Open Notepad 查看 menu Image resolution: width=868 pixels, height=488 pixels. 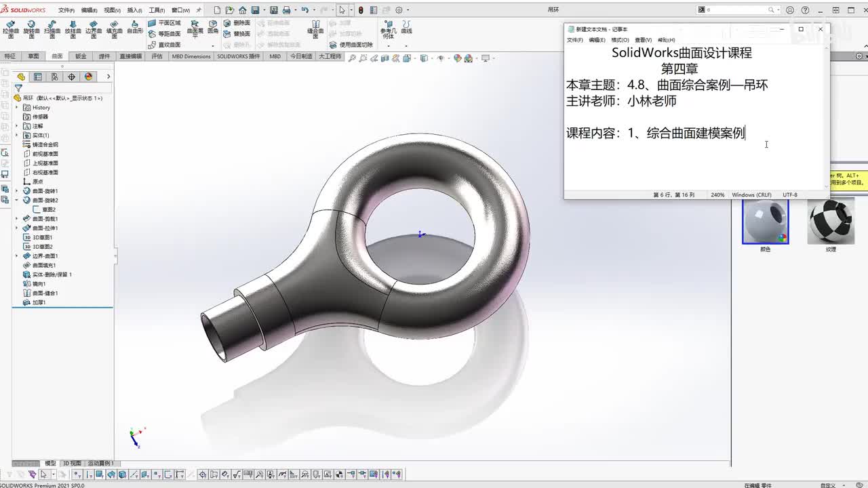click(643, 40)
